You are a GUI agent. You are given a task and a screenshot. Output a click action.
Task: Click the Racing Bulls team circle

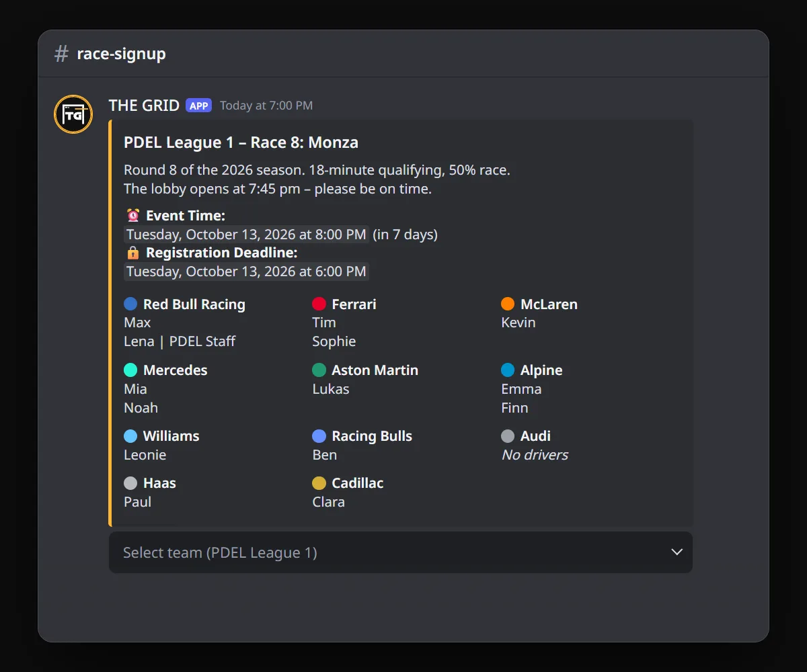point(319,436)
